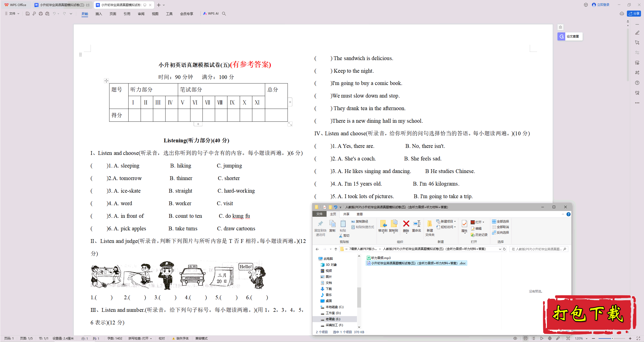Click the fullscreen icon in WPS status bar

pos(638,338)
